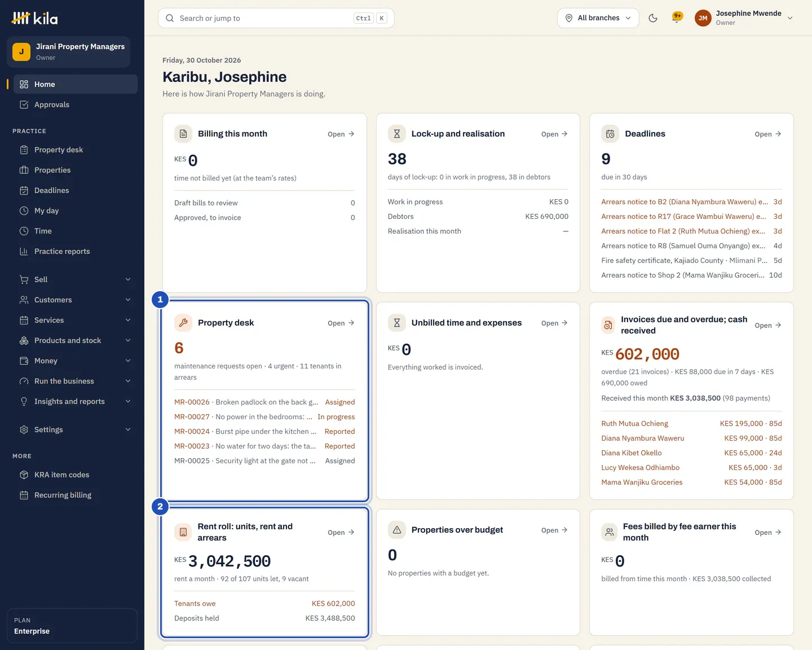Expand Insights and reports section
Image resolution: width=812 pixels, height=650 pixels.
tap(75, 401)
